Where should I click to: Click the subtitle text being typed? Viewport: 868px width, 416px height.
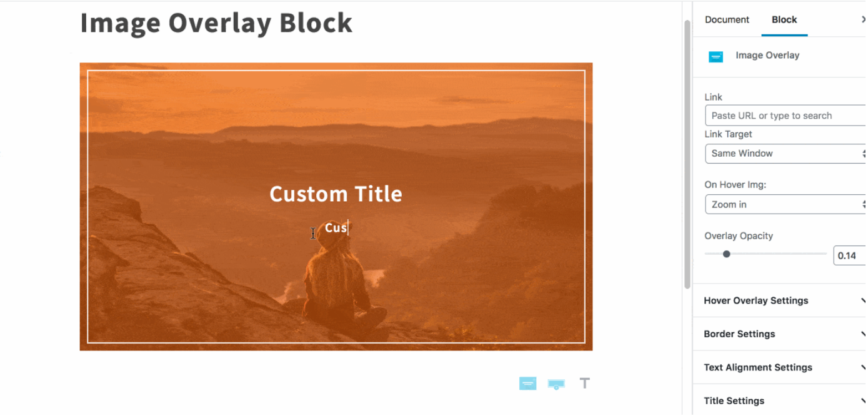tap(336, 228)
